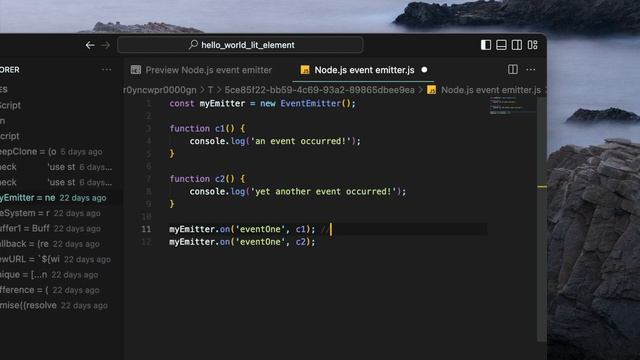This screenshot has width=640, height=360.
Task: Click function name c1 on line 3
Action: [220, 129]
